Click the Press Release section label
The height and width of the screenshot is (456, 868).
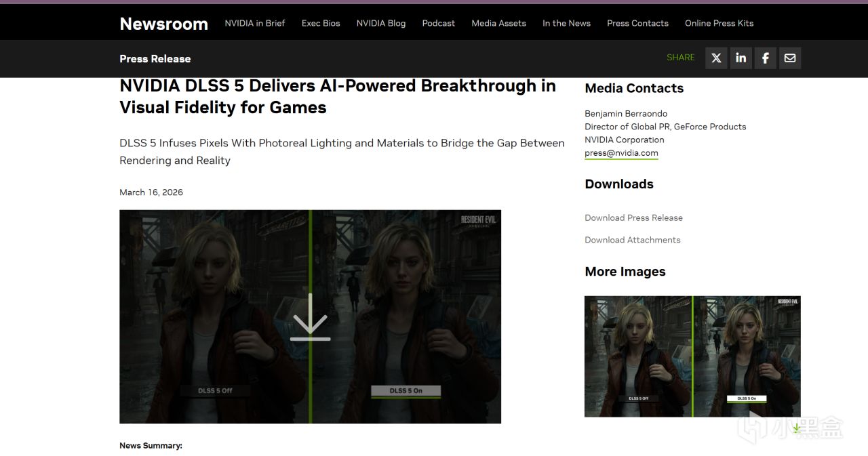(x=155, y=59)
